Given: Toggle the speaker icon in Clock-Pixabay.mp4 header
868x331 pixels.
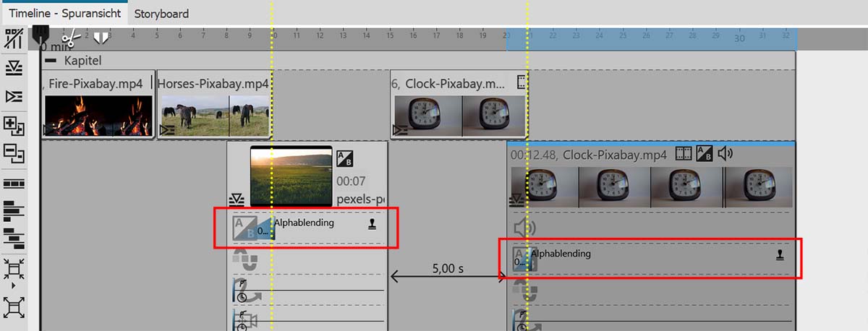Looking at the screenshot, I should [x=725, y=154].
